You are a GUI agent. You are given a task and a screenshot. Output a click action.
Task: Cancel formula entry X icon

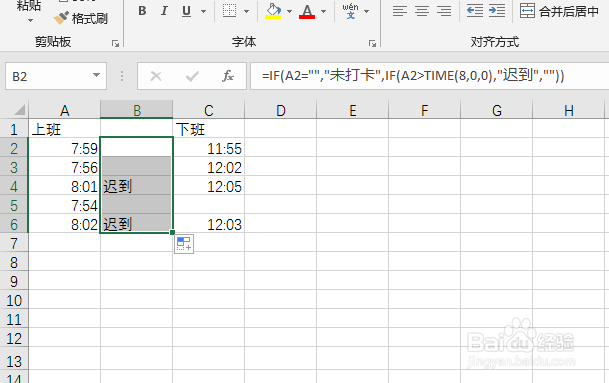pos(156,76)
